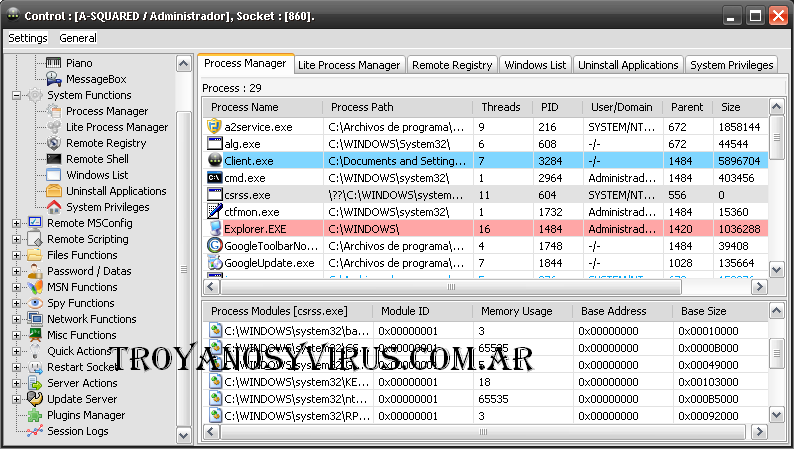Switch to the Lite Process Manager tab

coord(349,65)
